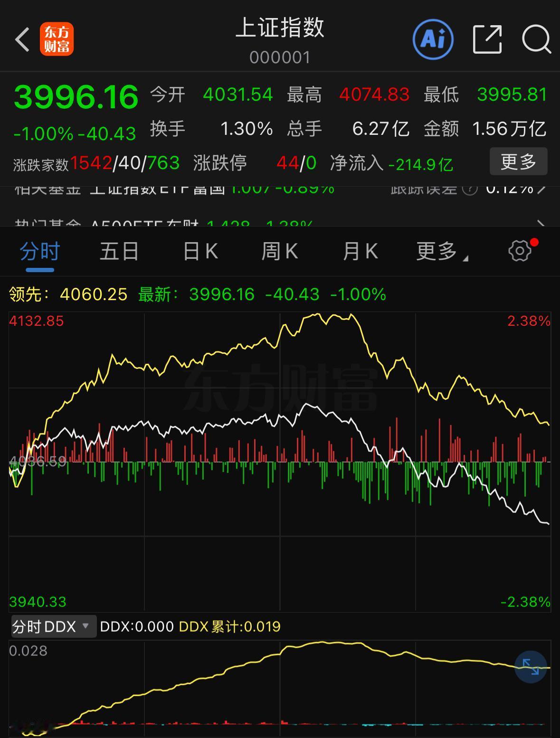Tap the 换手 value 1.30%
Screen dimensions: 560x738
click(x=247, y=129)
